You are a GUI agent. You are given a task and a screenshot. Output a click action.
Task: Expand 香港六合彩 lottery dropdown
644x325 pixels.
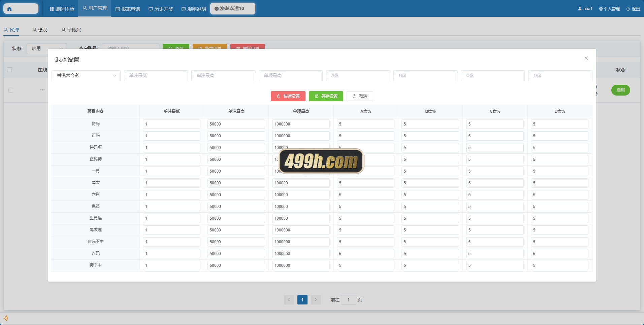pyautogui.click(x=86, y=76)
